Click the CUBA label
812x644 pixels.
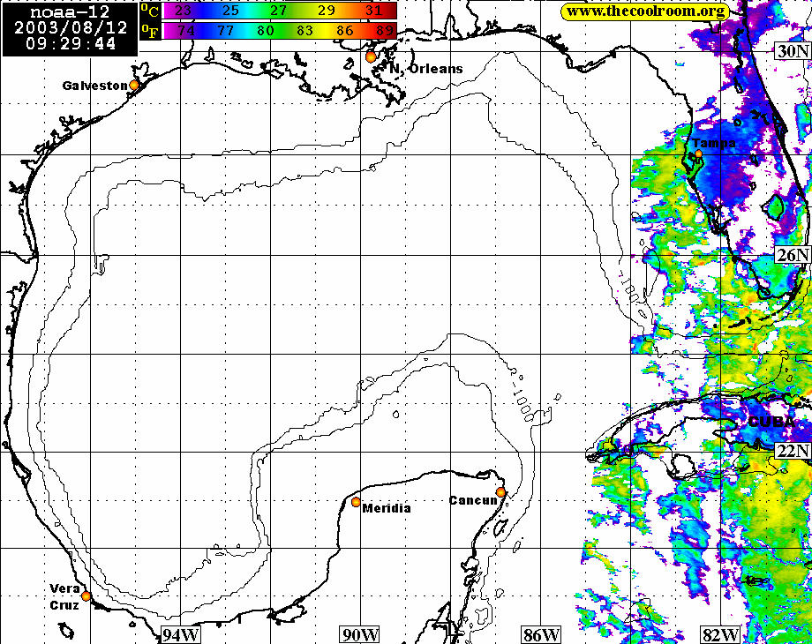(771, 422)
